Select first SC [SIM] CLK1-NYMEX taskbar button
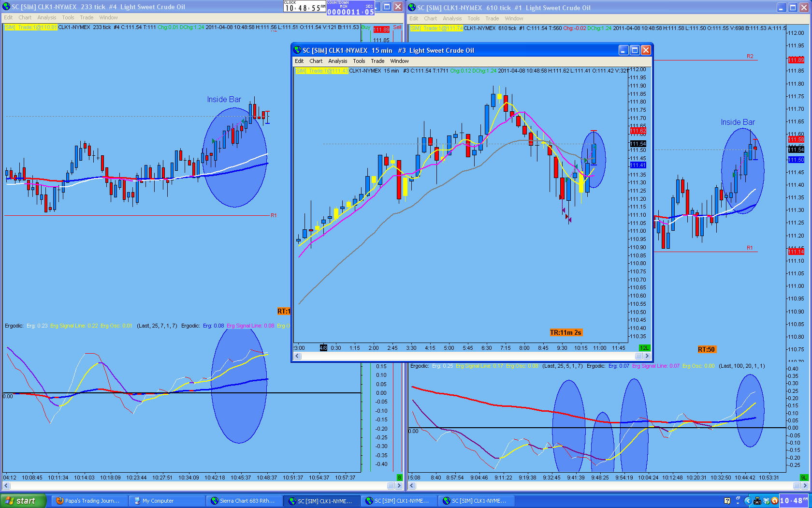This screenshot has height=508, width=812. 321,501
